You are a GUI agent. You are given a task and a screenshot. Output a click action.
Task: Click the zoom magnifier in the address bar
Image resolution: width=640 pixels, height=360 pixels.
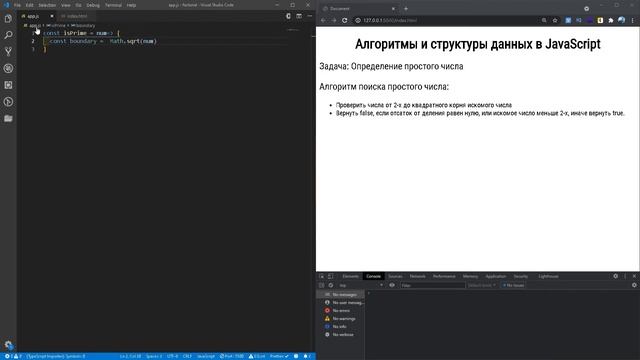tap(544, 20)
